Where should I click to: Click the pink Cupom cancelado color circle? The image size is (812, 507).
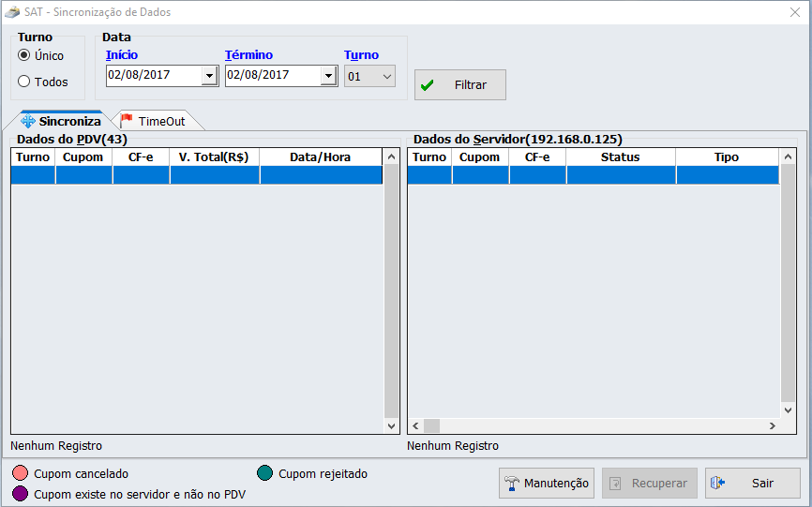[x=21, y=474]
